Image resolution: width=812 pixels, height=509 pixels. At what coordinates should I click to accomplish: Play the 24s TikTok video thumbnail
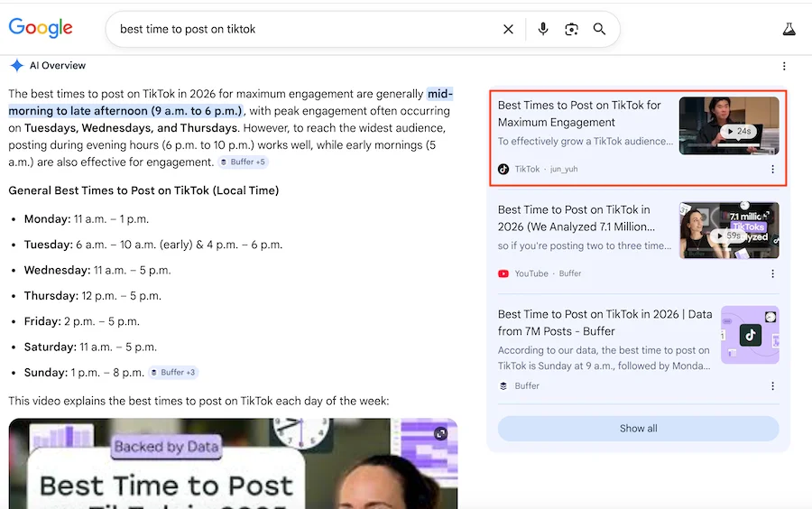point(729,125)
